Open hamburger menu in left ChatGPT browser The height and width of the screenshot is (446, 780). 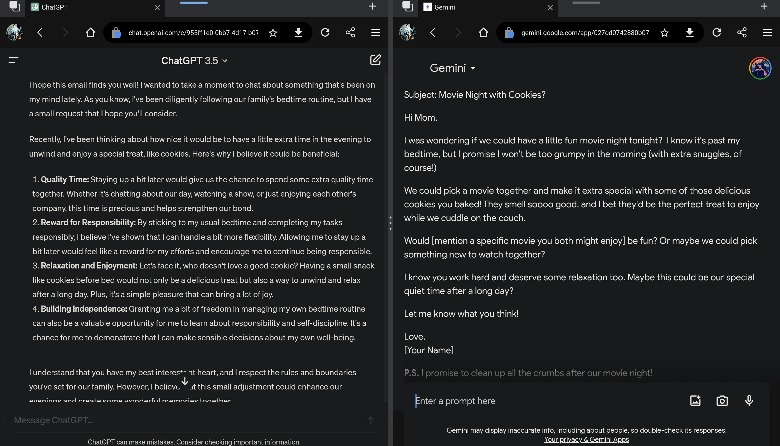(x=376, y=33)
